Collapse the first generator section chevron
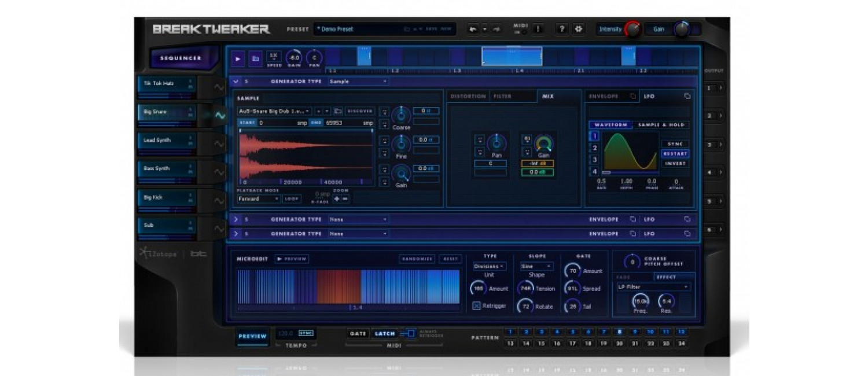The width and height of the screenshot is (868, 376). (236, 82)
